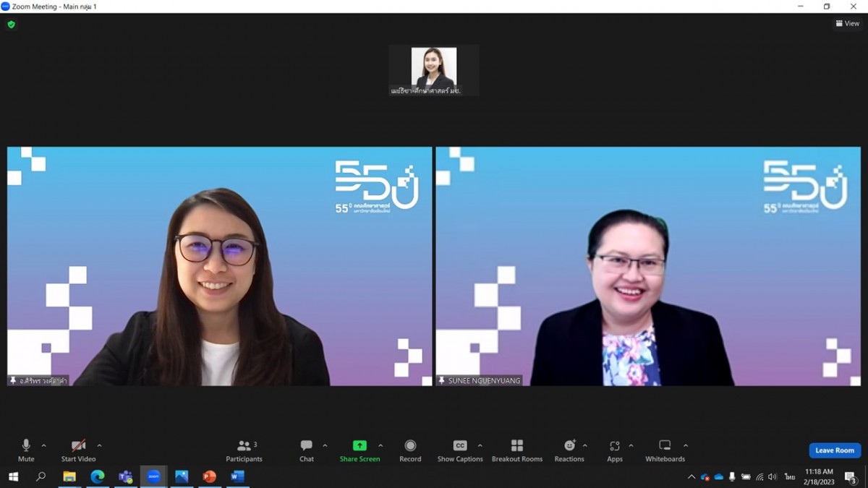Expand audio options arrow beside Mute
868x488 pixels.
(x=44, y=445)
